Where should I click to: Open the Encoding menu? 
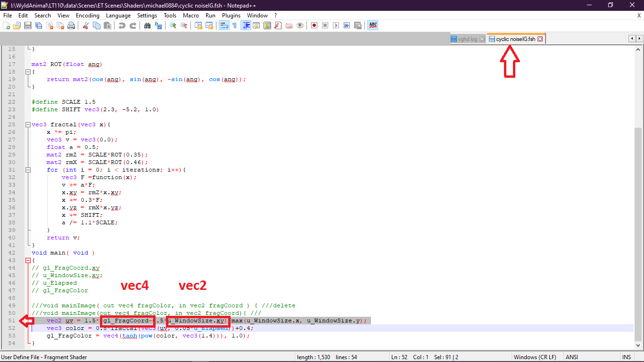point(88,16)
